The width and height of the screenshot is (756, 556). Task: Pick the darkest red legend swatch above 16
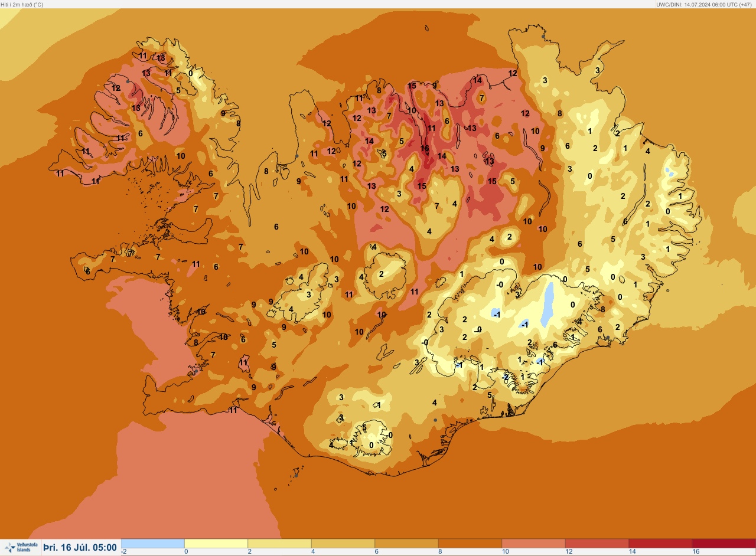click(724, 543)
